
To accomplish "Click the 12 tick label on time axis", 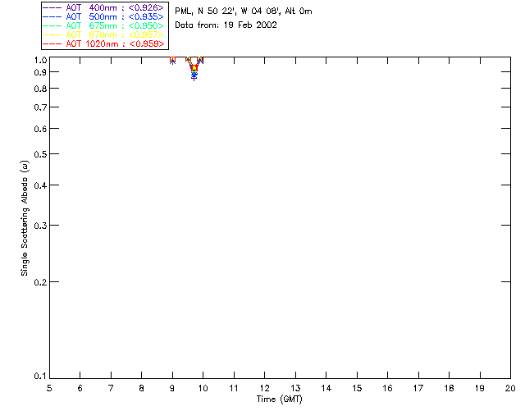I will (264, 388).
